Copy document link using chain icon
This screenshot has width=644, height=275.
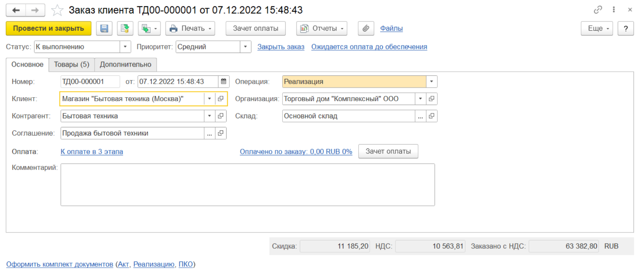pos(598,10)
